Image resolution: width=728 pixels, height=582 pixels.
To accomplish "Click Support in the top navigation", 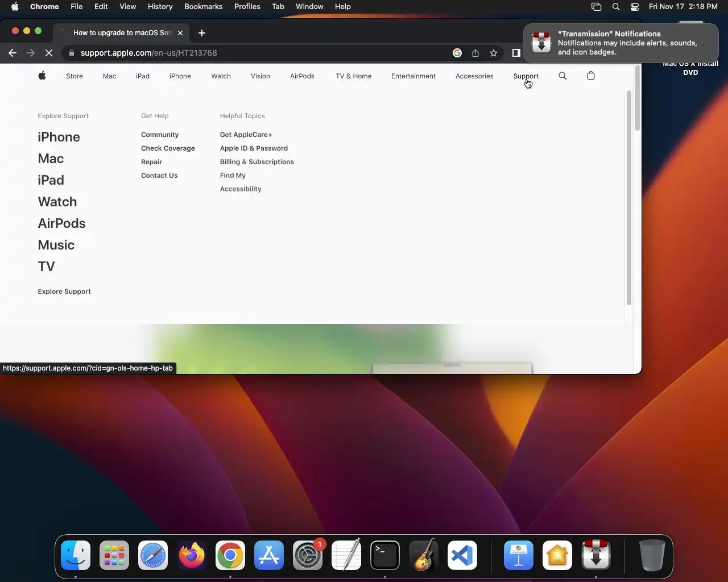I will [526, 76].
